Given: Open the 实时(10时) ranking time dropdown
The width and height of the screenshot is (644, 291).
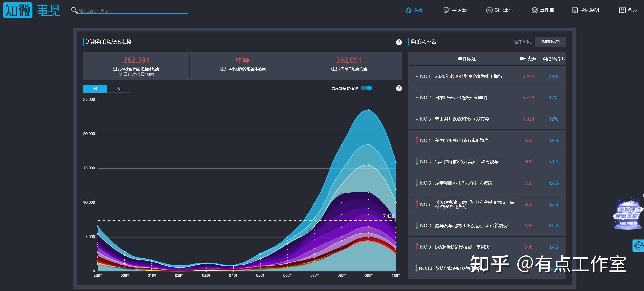Looking at the screenshot, I should [550, 41].
